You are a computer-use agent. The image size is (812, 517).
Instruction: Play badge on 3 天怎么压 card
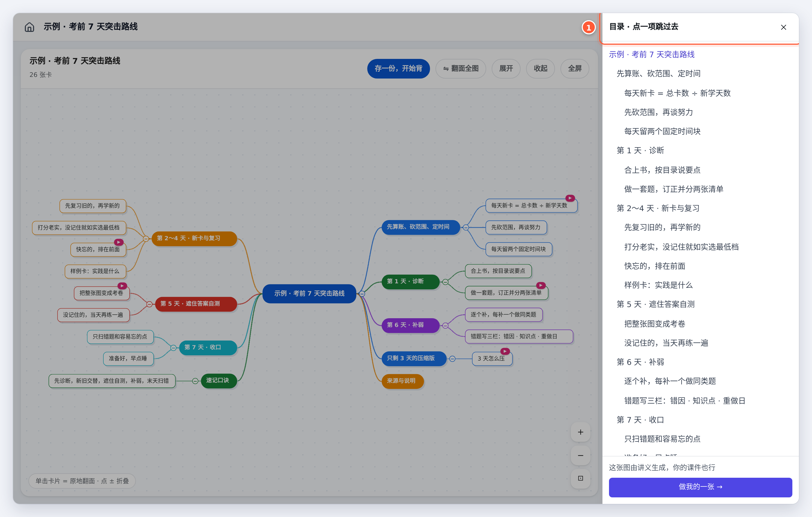505,351
